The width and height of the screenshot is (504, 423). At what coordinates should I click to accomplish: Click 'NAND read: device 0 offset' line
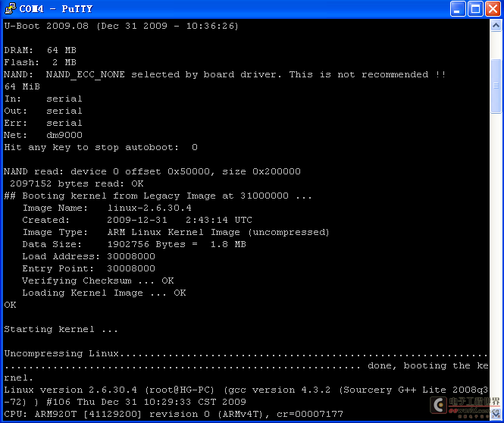point(152,171)
